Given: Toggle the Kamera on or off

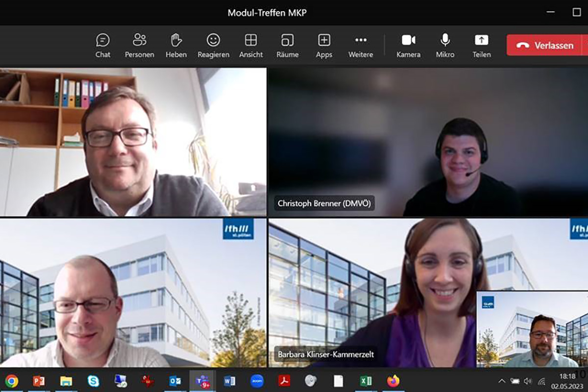Looking at the screenshot, I should click(x=409, y=46).
